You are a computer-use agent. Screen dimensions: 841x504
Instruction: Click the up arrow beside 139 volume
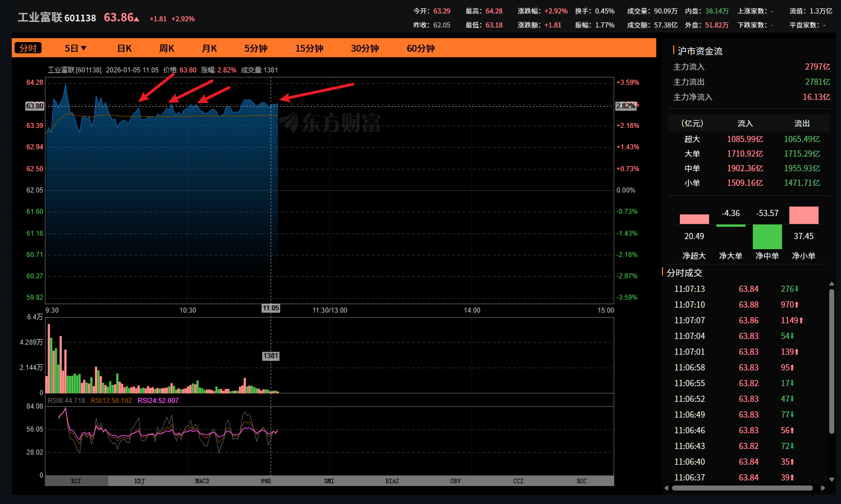tap(796, 352)
